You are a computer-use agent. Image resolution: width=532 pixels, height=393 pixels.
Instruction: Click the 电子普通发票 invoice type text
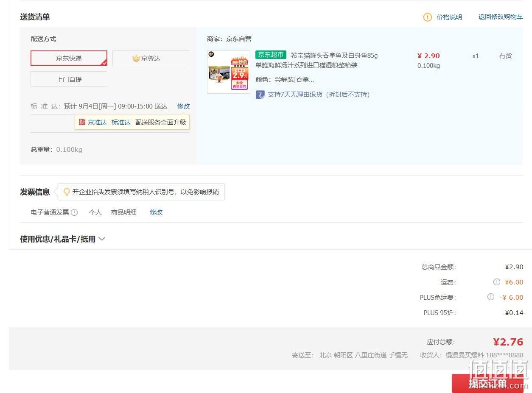click(x=50, y=212)
